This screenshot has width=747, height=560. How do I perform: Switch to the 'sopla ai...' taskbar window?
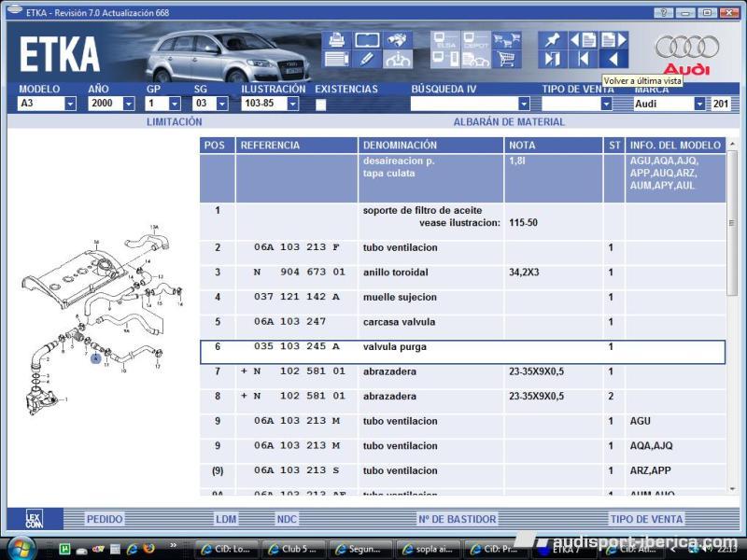[x=428, y=549]
